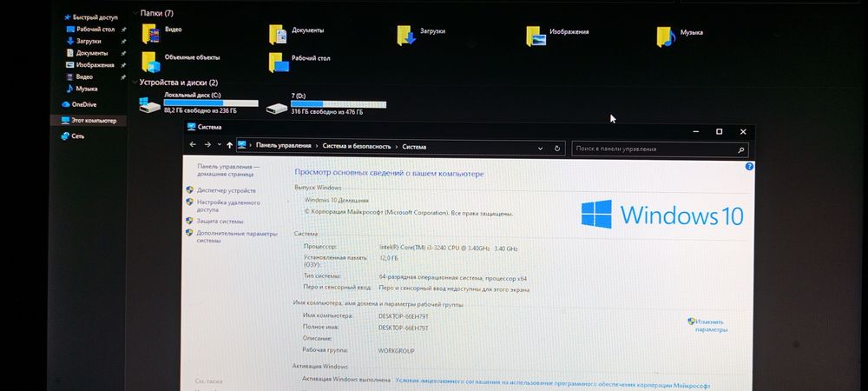Open the Документы folder icon
Image resolution: width=868 pixels, height=391 pixels.
tap(278, 35)
